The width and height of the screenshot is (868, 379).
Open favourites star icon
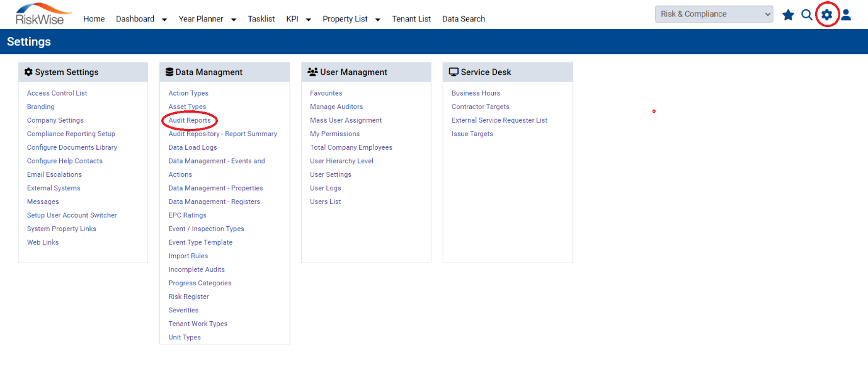[x=788, y=14]
